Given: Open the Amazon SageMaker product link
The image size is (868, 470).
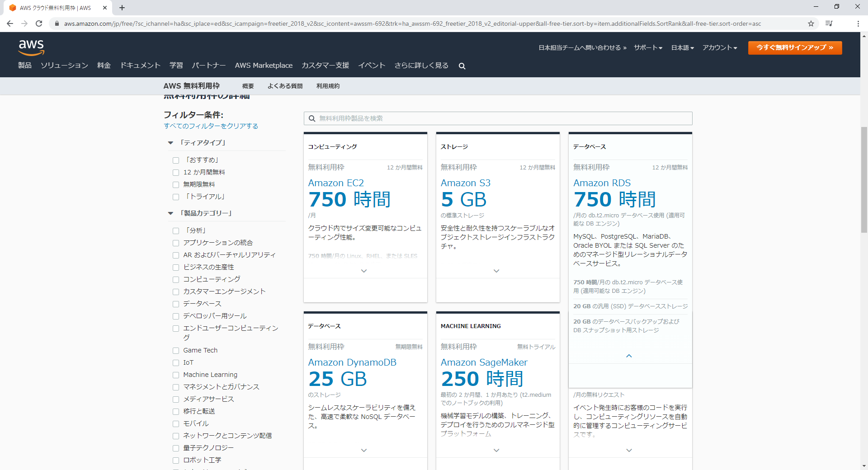Looking at the screenshot, I should click(484, 362).
